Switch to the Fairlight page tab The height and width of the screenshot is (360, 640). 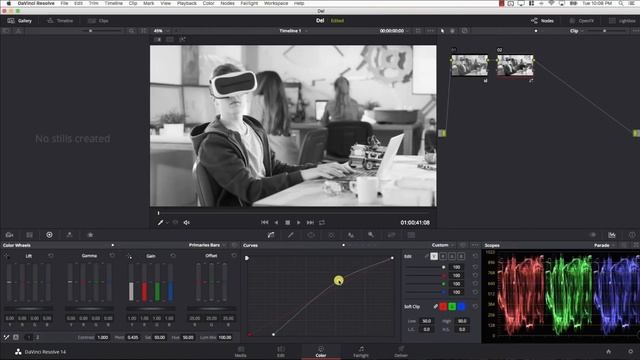pos(361,352)
